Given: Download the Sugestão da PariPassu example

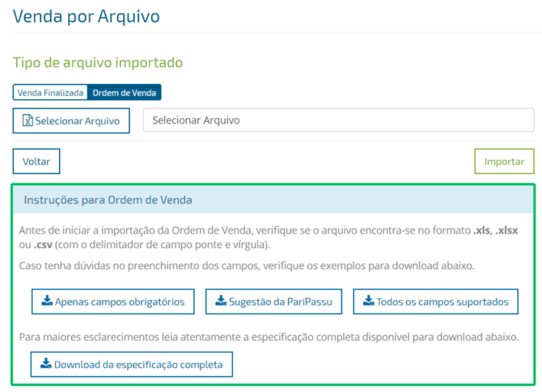Looking at the screenshot, I should (274, 302).
